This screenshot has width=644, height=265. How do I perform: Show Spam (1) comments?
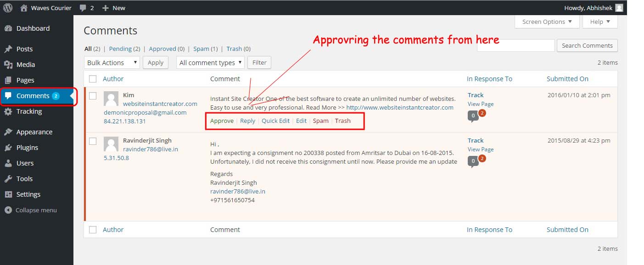tap(205, 49)
